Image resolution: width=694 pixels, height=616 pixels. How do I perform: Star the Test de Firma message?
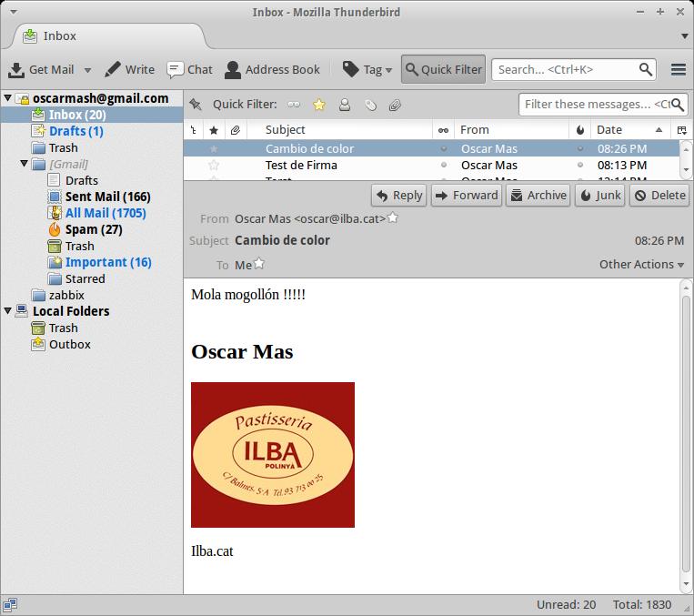click(x=214, y=166)
